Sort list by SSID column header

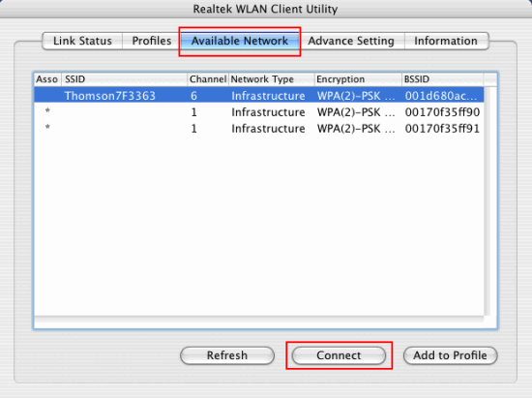coord(124,79)
